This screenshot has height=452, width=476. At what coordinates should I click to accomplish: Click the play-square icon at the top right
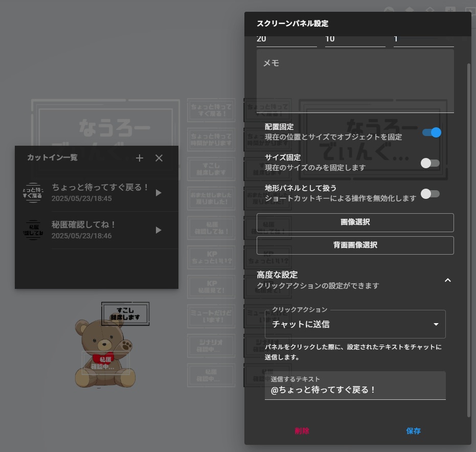point(471,10)
